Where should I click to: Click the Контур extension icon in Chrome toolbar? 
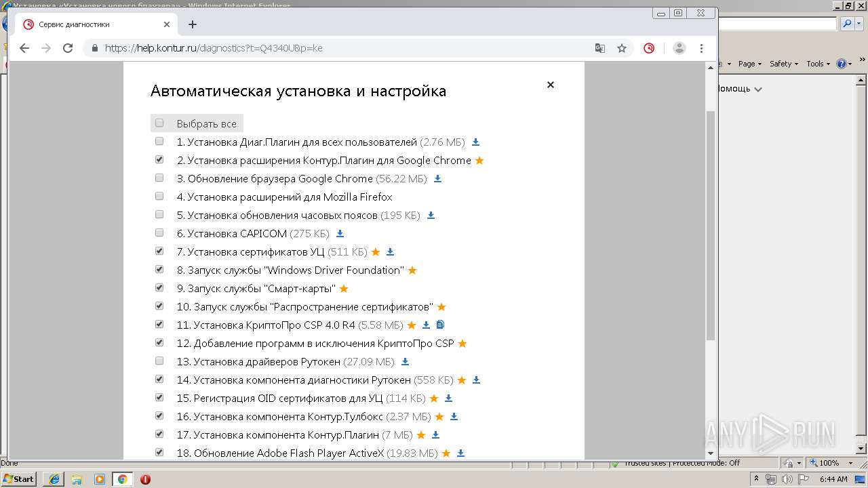[x=649, y=48]
